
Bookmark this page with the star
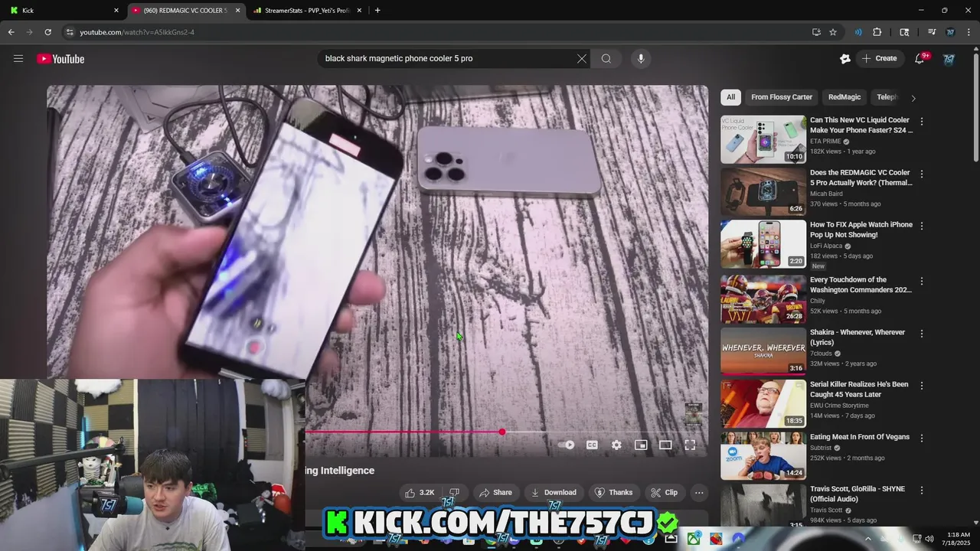click(833, 32)
